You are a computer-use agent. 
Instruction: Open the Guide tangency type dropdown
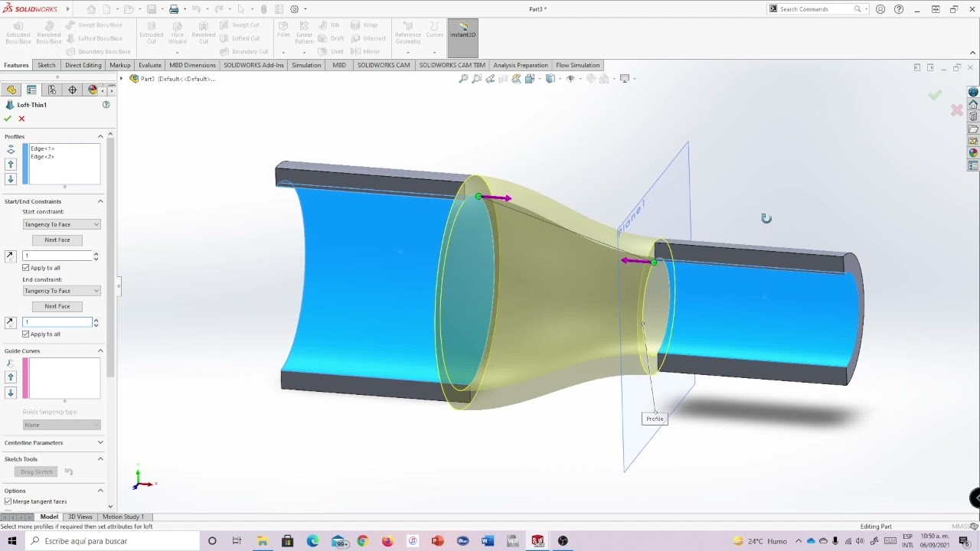(x=61, y=425)
